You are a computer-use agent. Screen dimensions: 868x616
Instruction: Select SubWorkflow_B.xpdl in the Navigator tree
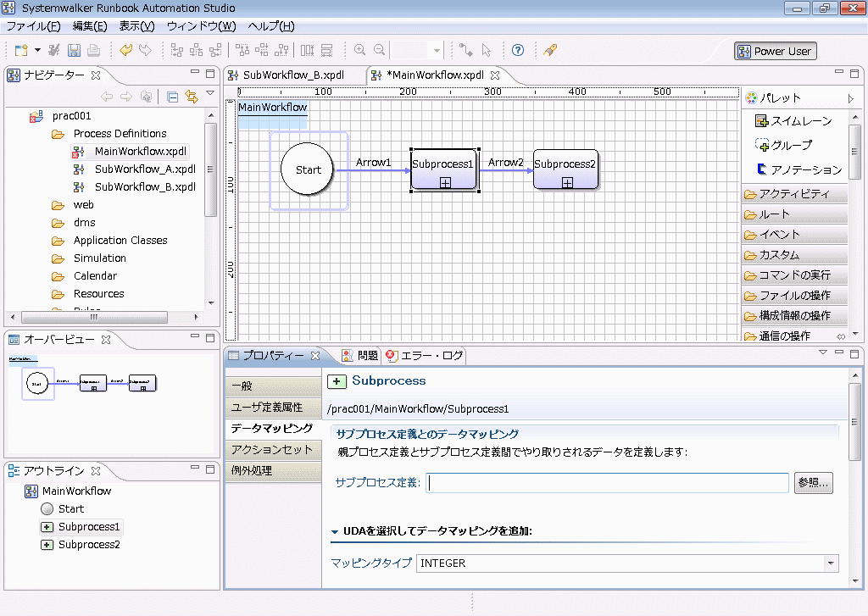point(145,186)
